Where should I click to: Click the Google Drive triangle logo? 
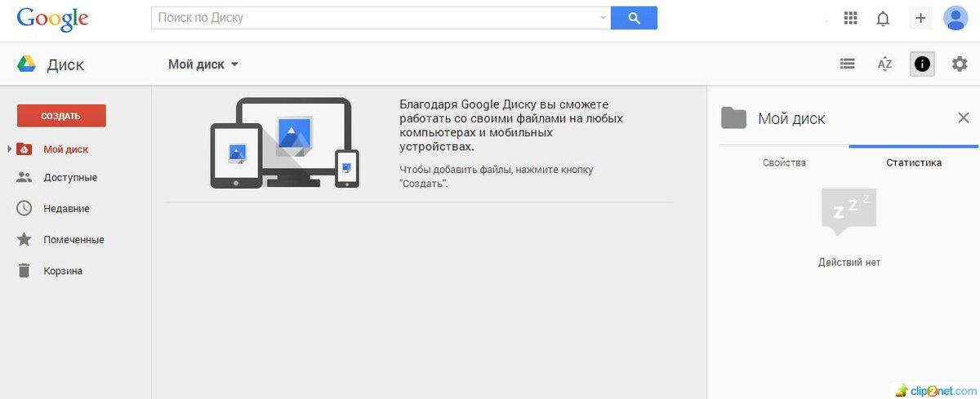(25, 64)
